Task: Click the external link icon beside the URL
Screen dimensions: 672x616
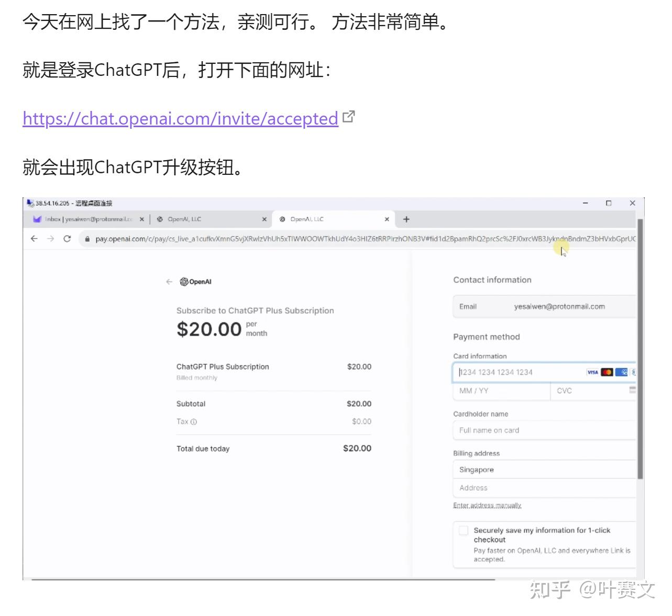Action: tap(349, 116)
